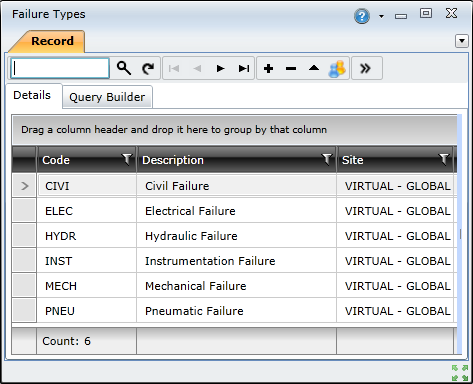This screenshot has width=473, height=384.
Task: Open the users group icon
Action: (337, 69)
